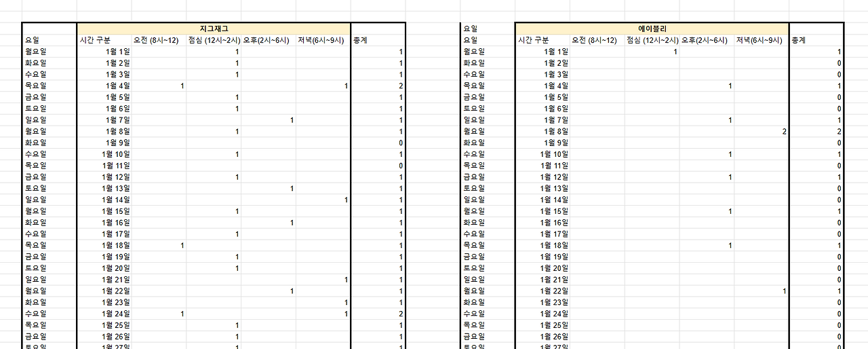Click 점심 (12시~2시) header in 에이블리 table
The height and width of the screenshot is (349, 868).
(652, 40)
